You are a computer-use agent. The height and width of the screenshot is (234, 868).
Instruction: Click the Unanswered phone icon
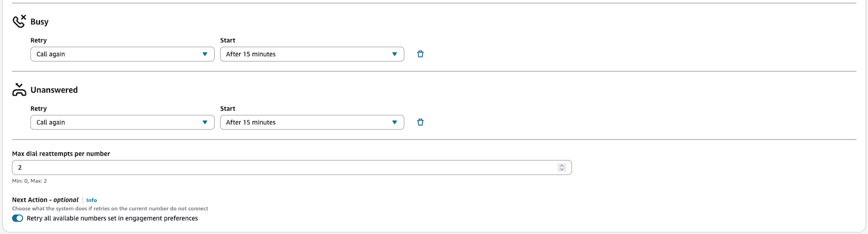(x=19, y=90)
